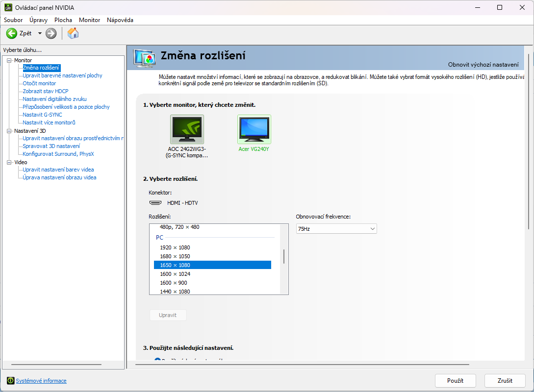Click the Zrušit button
This screenshot has height=392, width=534.
pos(505,381)
